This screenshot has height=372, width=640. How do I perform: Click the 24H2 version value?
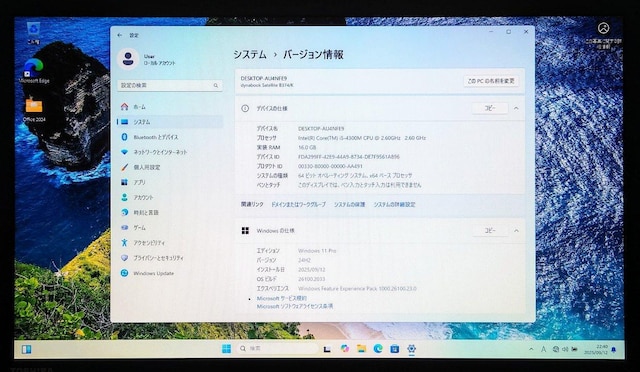[304, 260]
